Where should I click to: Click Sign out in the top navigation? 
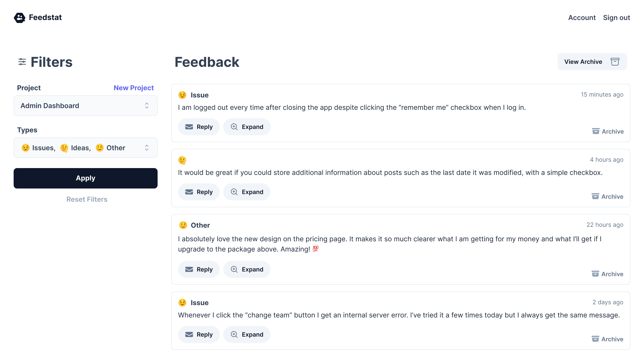(x=616, y=17)
